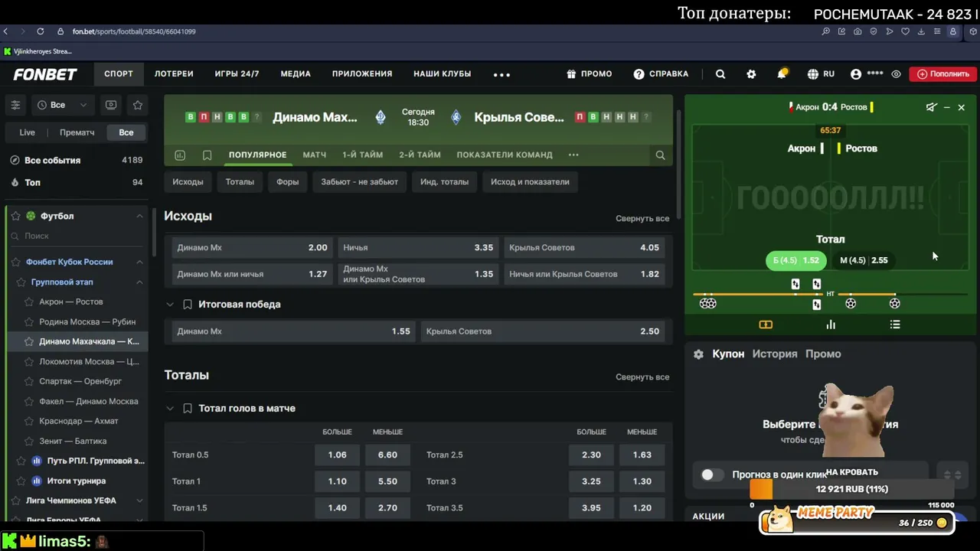Favorite the Акрон — Ростов match star
The image size is (980, 551).
tap(29, 302)
